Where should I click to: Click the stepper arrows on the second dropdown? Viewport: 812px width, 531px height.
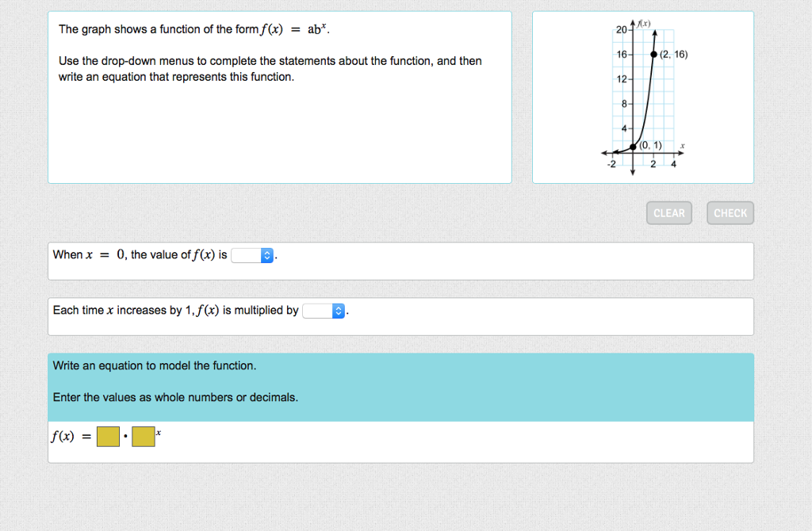(x=337, y=311)
